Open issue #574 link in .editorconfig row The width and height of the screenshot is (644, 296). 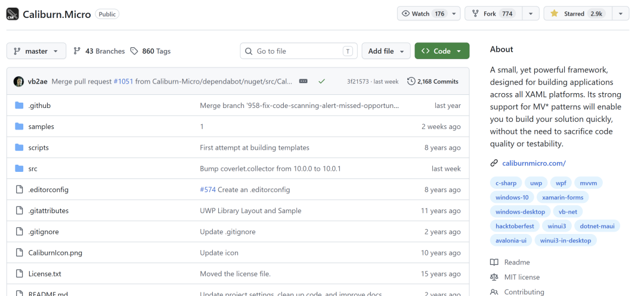tap(208, 190)
